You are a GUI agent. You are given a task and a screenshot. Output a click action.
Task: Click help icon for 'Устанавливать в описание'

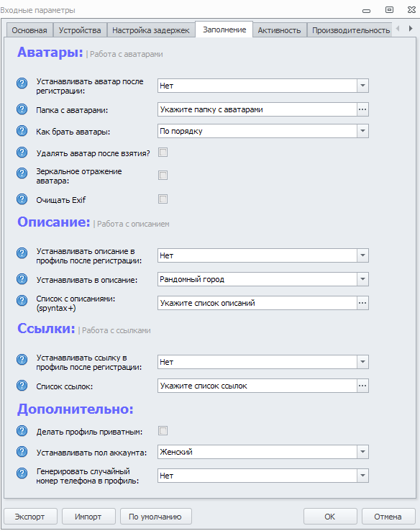(x=22, y=279)
